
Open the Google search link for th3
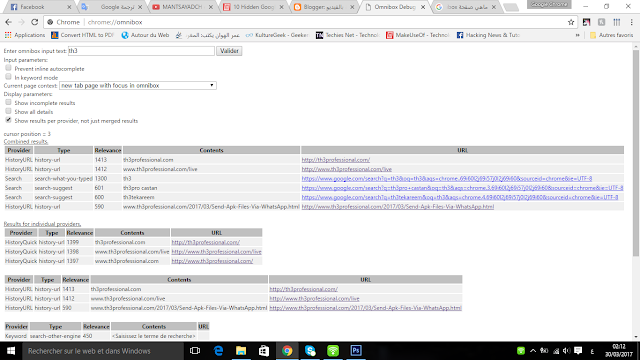tap(447, 178)
